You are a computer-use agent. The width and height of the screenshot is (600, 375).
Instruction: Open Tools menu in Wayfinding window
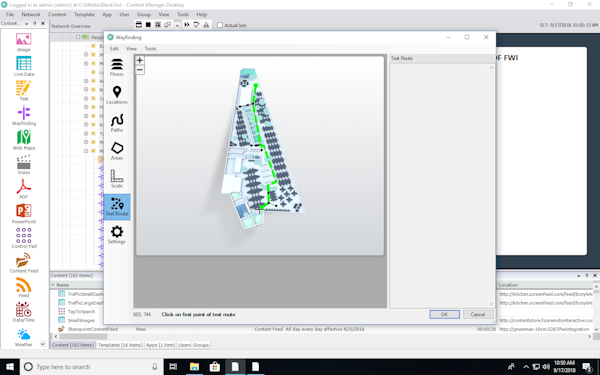pyautogui.click(x=150, y=49)
